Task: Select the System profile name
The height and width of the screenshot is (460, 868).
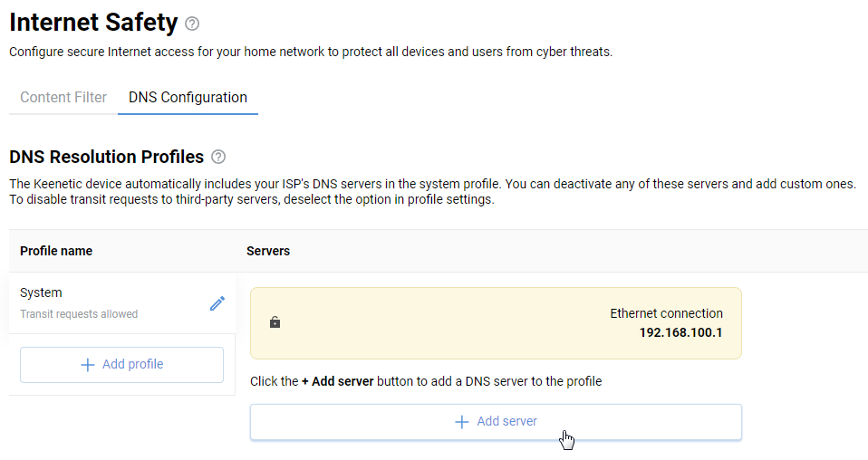Action: click(x=41, y=293)
